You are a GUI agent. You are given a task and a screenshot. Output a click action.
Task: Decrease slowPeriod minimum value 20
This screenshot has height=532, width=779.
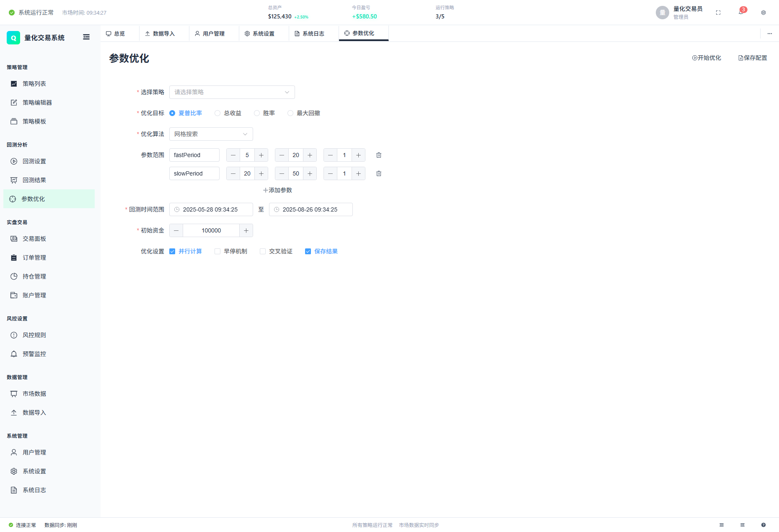point(233,173)
